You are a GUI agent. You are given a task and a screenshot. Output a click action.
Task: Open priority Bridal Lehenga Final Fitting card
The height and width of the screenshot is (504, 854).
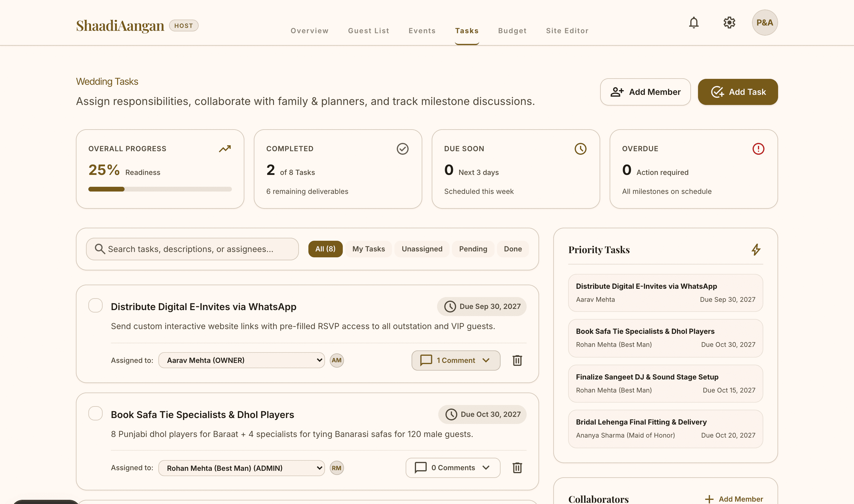(665, 429)
